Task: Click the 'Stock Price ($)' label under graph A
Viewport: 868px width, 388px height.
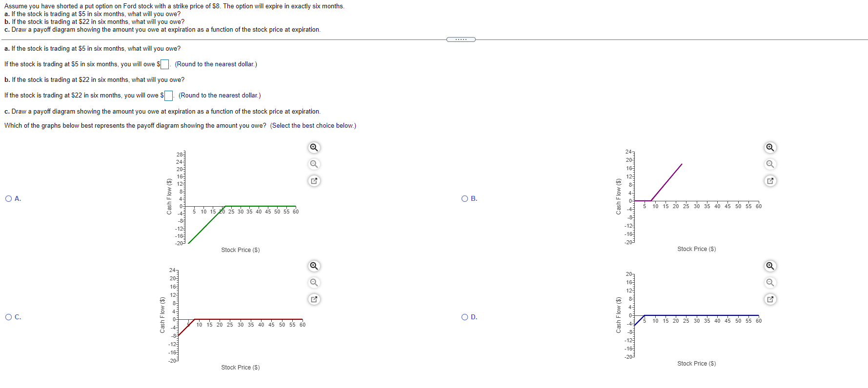Action: coord(241,250)
